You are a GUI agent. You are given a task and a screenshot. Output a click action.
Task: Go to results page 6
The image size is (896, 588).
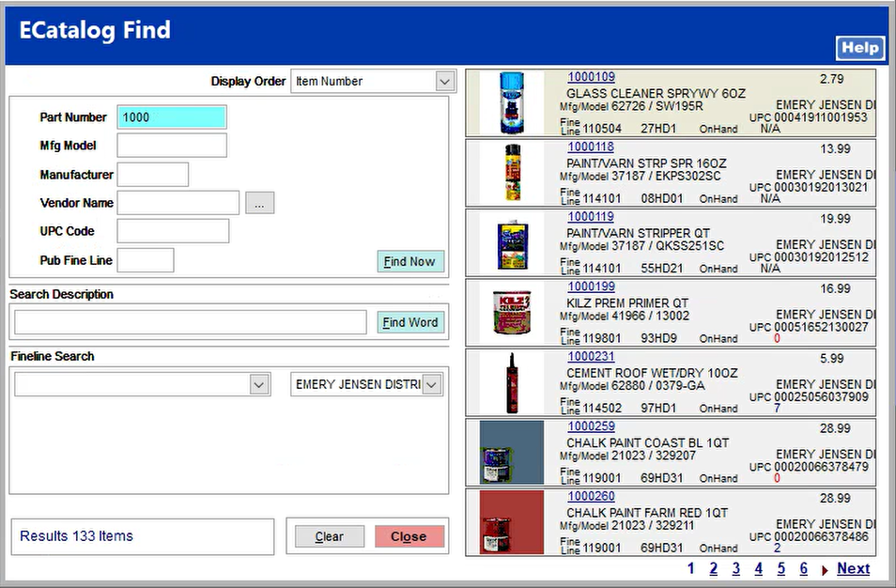pos(803,568)
